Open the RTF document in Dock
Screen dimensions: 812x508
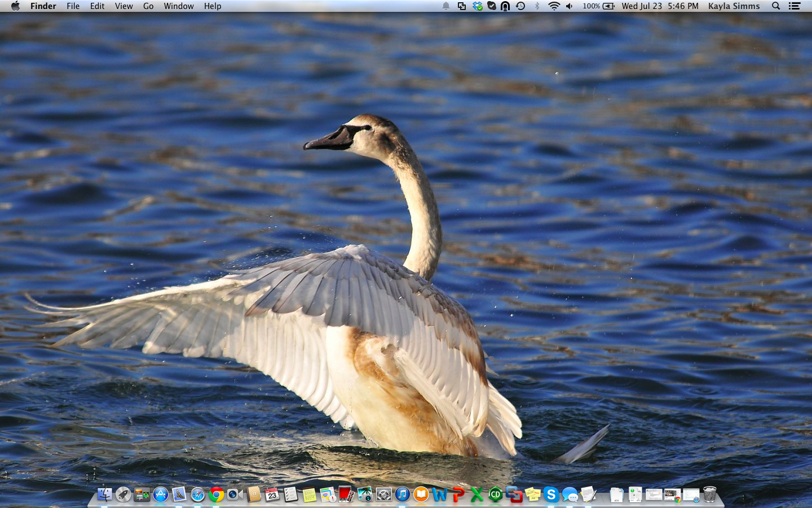616,495
